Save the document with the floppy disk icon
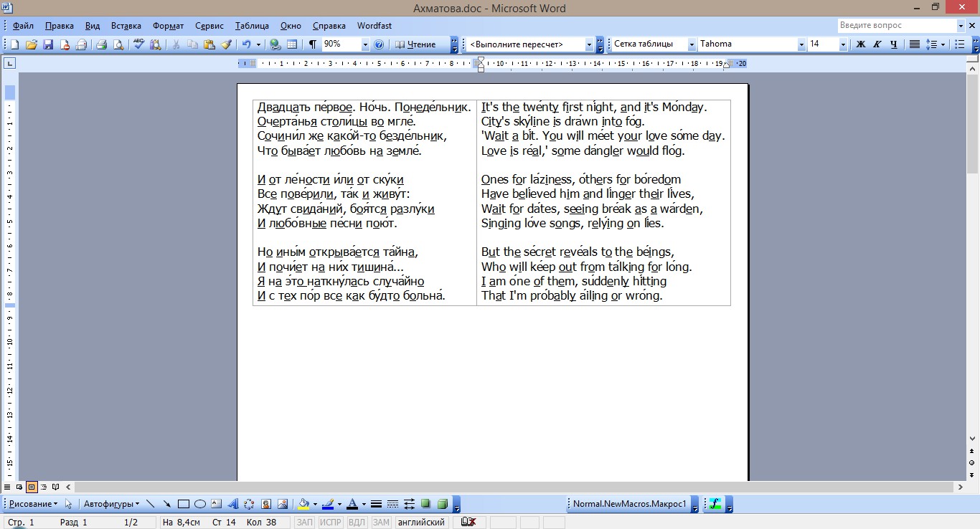The image size is (980, 529). (x=48, y=44)
